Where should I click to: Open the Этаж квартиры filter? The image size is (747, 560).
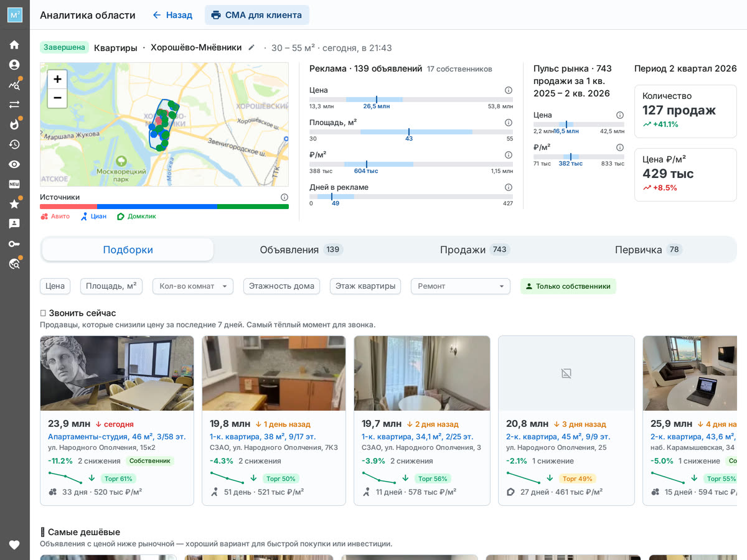[x=365, y=286]
